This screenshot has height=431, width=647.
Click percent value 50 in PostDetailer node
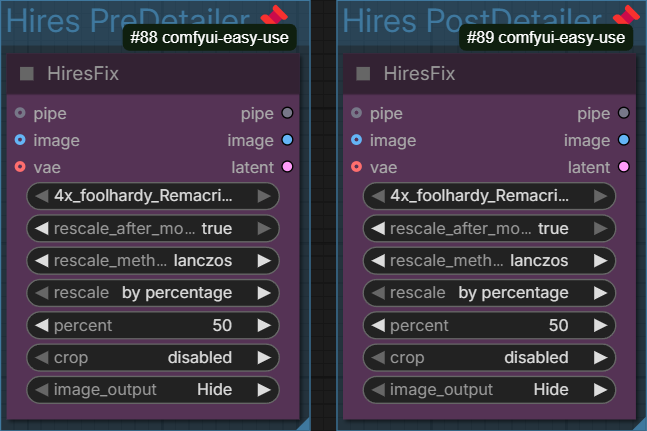(558, 325)
